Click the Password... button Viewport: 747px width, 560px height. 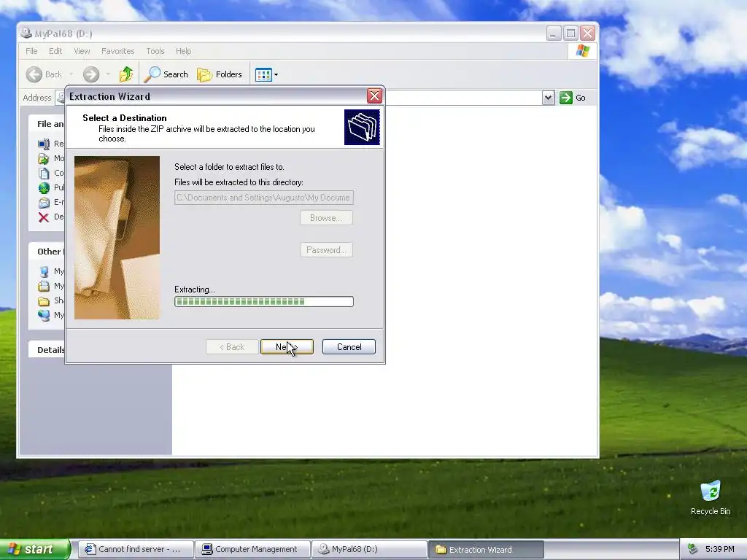coord(326,250)
